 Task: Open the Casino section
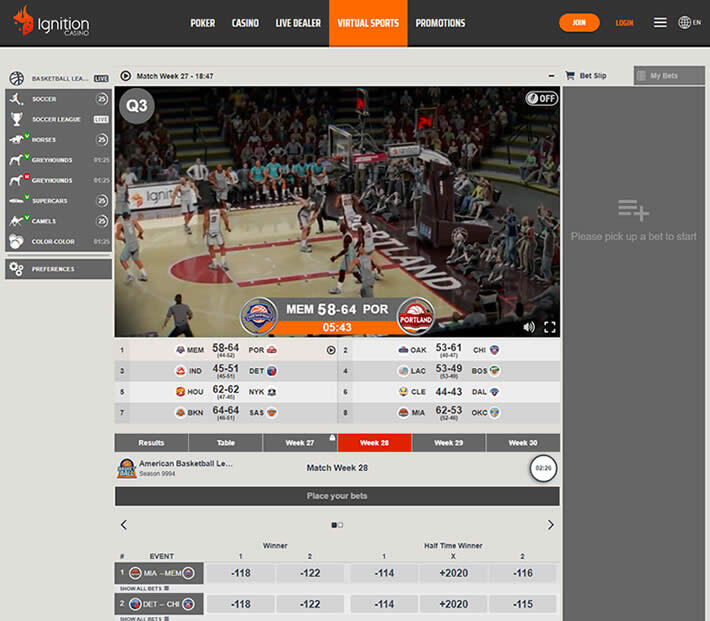tap(245, 23)
